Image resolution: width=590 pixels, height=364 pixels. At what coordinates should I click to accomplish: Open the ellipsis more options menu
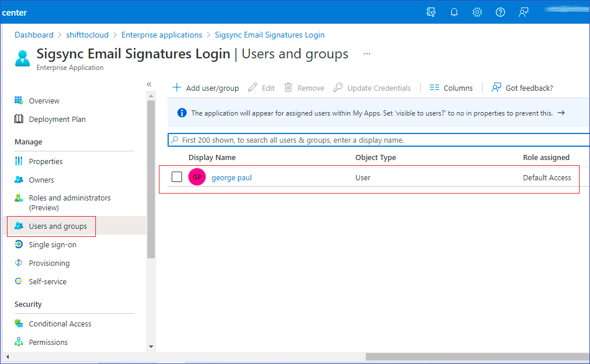[366, 54]
